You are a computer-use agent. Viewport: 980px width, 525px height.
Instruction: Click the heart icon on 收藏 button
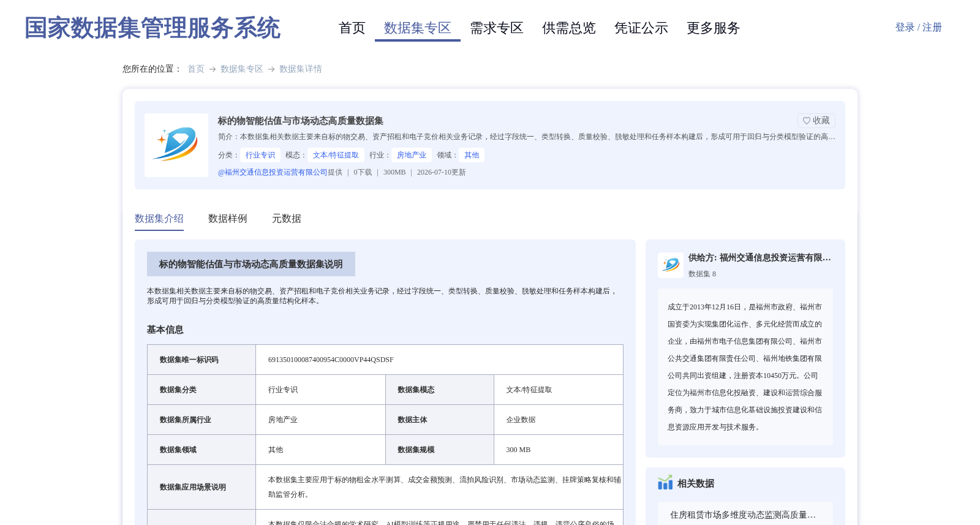click(807, 121)
